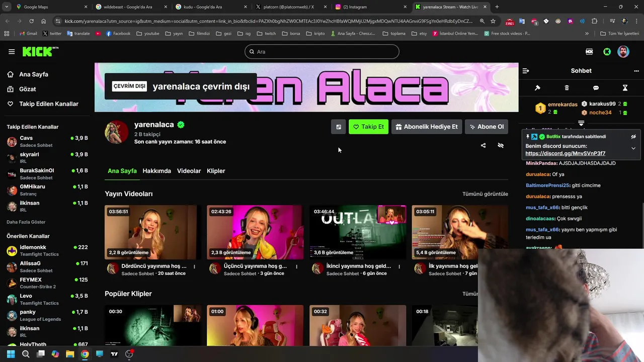This screenshot has width=644, height=362.
Task: Go to Ana Sayfa in sidebar
Action: 34,74
